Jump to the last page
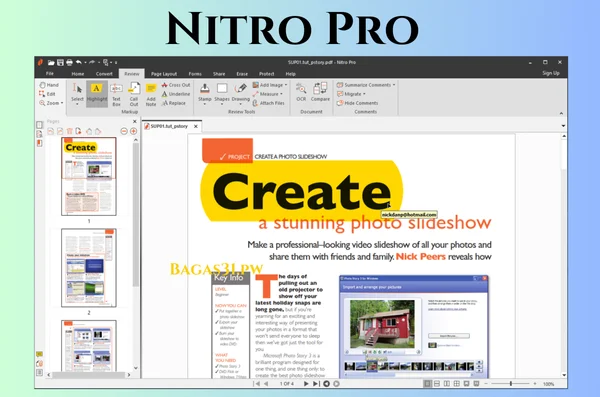600x397 pixels. [316, 384]
